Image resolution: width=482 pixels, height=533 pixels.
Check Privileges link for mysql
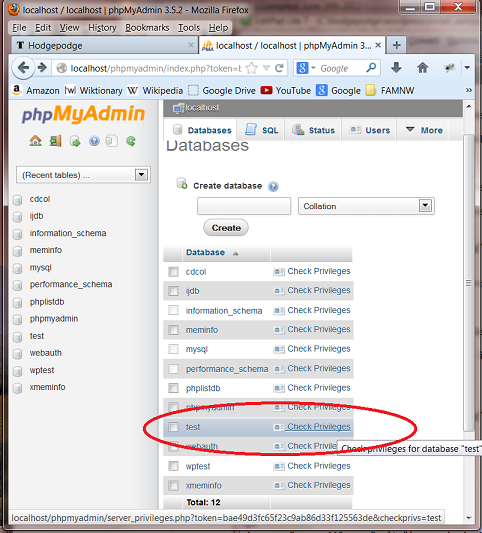coord(319,349)
